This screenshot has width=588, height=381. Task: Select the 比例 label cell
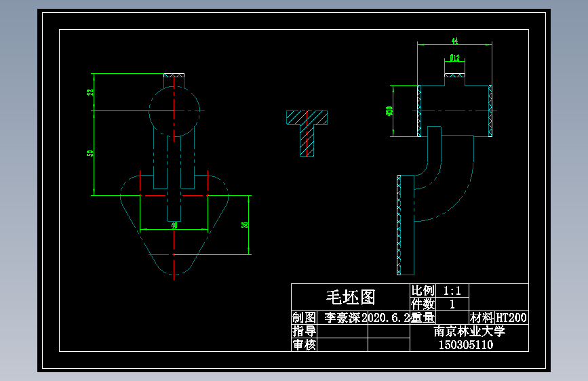click(423, 291)
